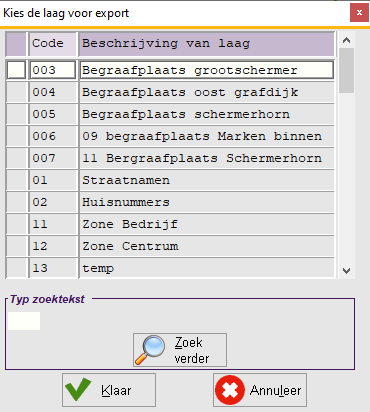Focus the Typ zoektekst input field
This screenshot has height=412, width=370.
pyautogui.click(x=24, y=321)
